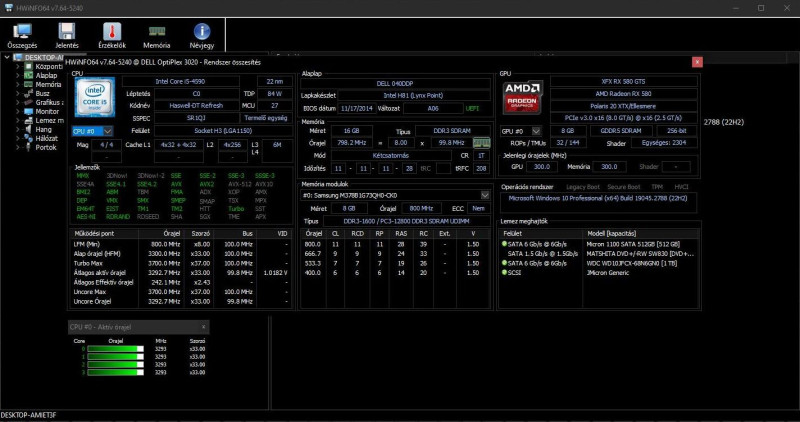This screenshot has height=422, width=800.
Task: Click the card icon beside Grafikus tree item
Action: [x=28, y=103]
